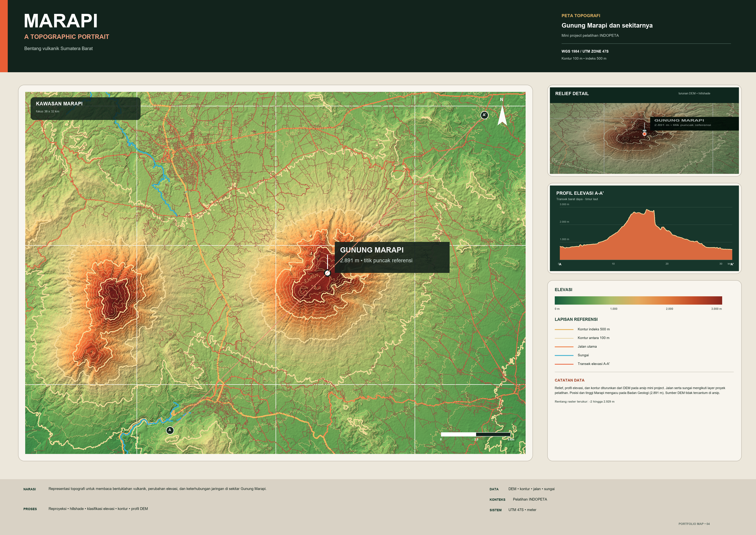Screen dimensions: 756x535
Task: Click the Transek elevasi A-A' red line swatch
Action: (564, 364)
